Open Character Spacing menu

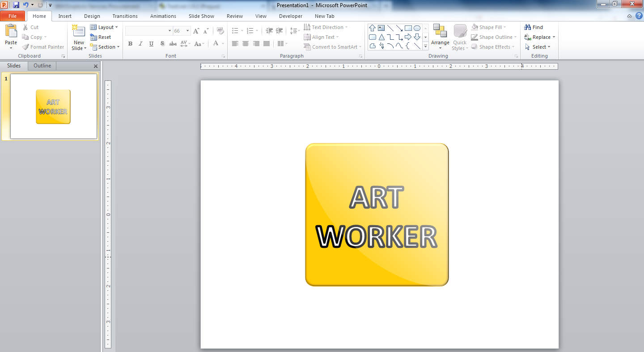point(185,43)
